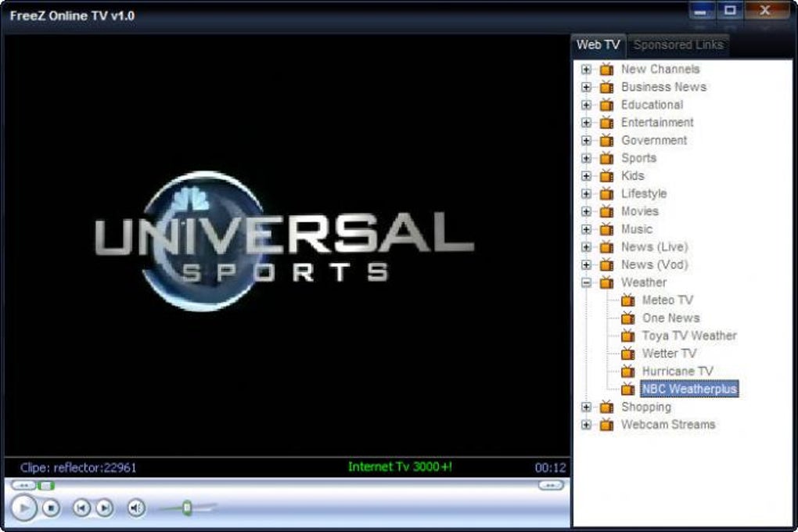Click the Clipe: reflector:22961 text

(x=78, y=467)
